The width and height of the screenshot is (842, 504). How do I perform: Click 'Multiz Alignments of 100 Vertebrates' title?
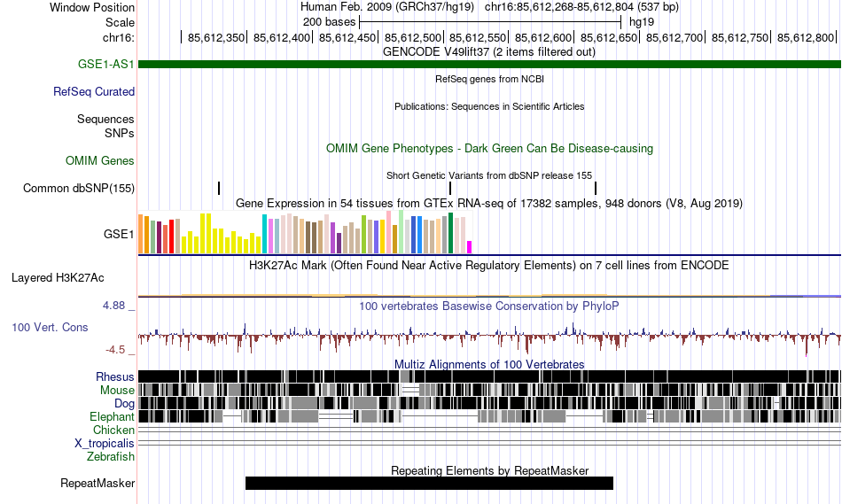click(x=489, y=364)
